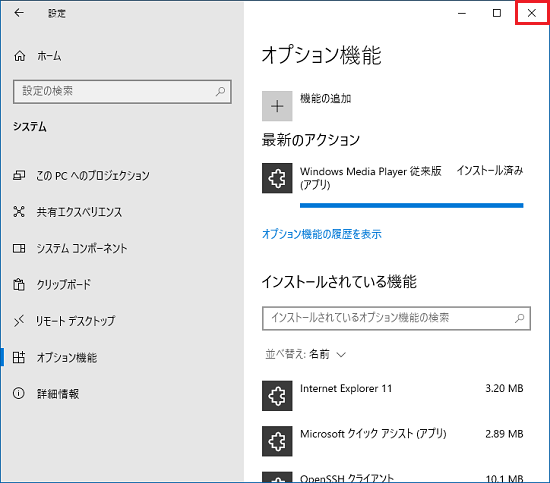
Task: Click the システム コンポーネント icon
Action: pyautogui.click(x=19, y=248)
